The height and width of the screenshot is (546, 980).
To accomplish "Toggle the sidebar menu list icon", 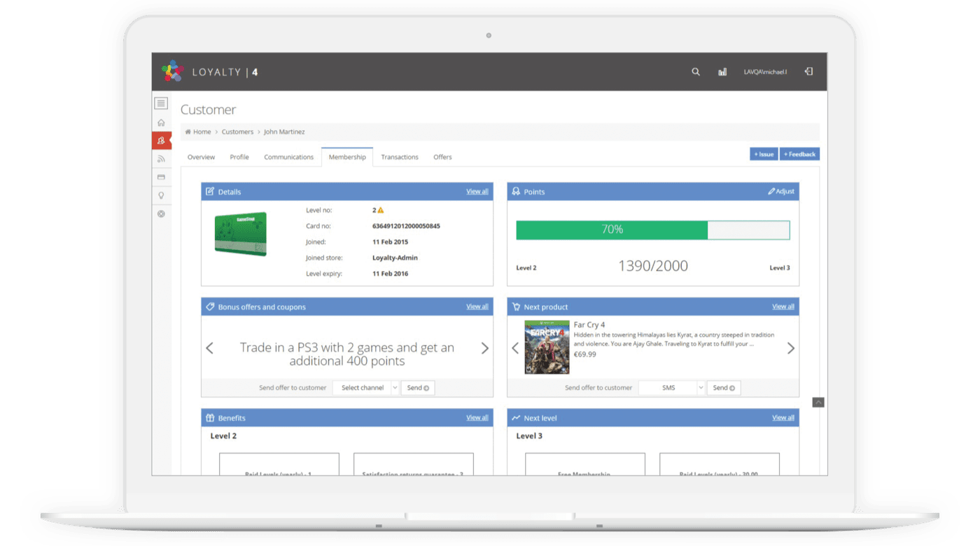I will click(x=161, y=104).
